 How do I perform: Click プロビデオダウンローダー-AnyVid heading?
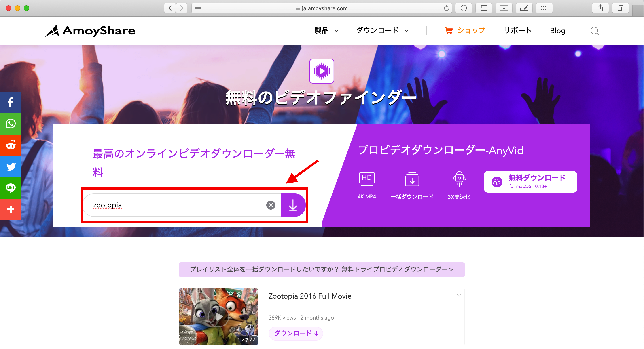441,150
